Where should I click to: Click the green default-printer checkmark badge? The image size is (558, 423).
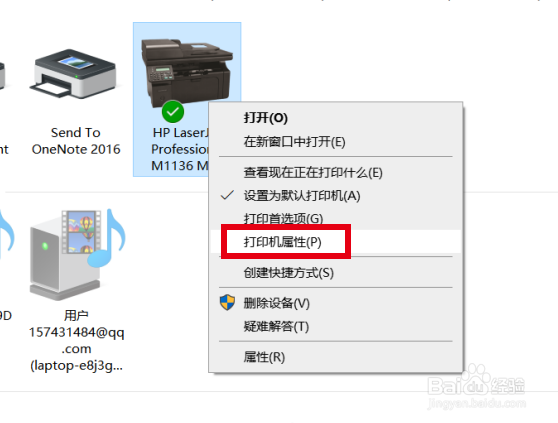pos(173,112)
